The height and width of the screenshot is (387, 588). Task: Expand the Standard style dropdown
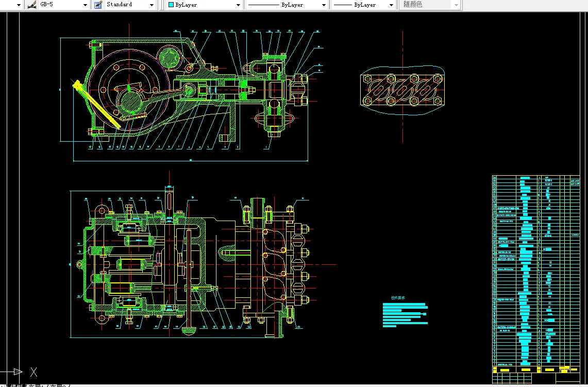152,5
